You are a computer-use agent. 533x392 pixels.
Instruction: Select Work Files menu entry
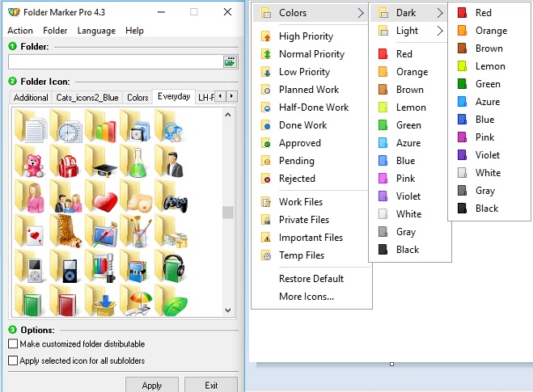point(311,202)
